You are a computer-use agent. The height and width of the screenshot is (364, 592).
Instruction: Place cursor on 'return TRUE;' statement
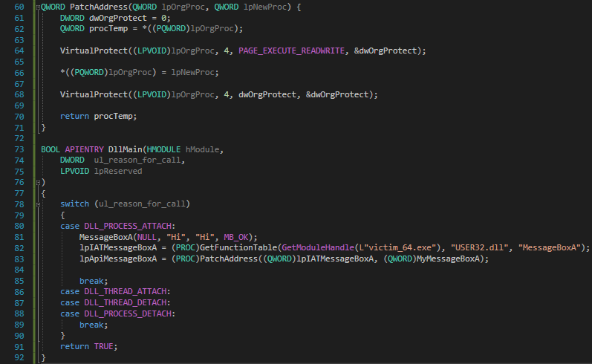pyautogui.click(x=88, y=346)
